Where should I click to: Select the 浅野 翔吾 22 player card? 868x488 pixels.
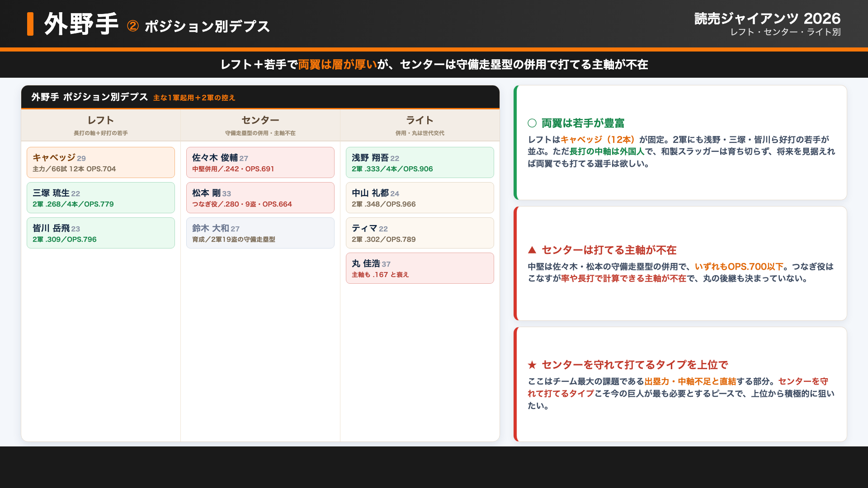pos(420,162)
